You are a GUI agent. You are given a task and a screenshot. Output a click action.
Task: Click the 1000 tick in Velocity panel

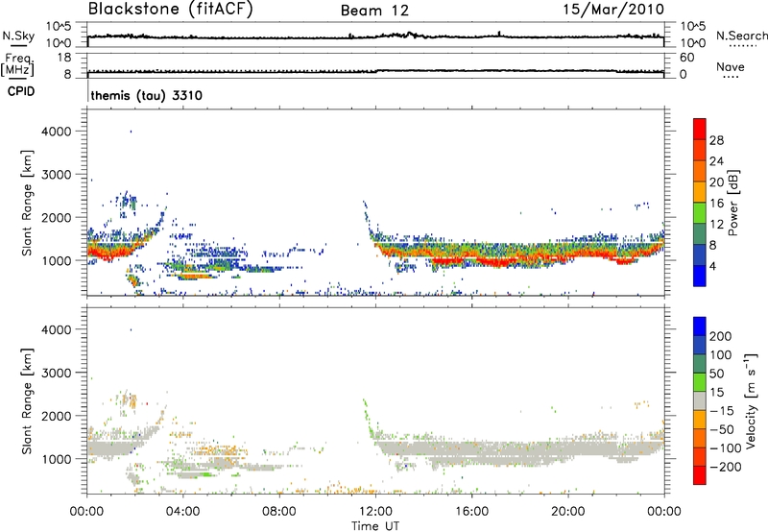pyautogui.click(x=56, y=459)
